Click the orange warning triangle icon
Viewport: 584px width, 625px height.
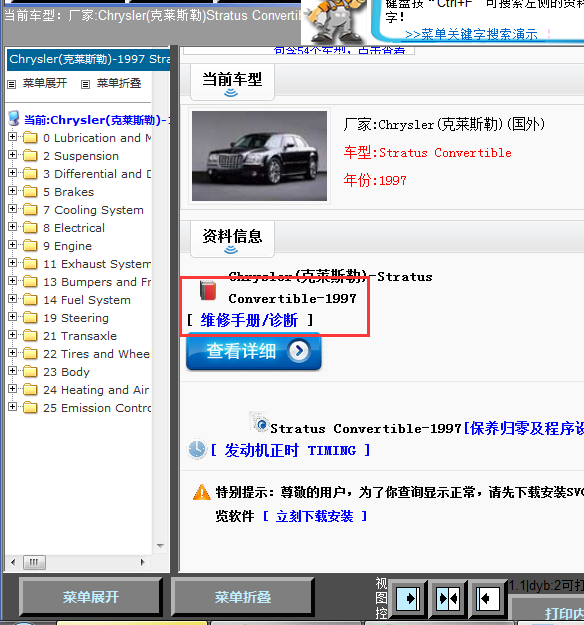coord(202,492)
